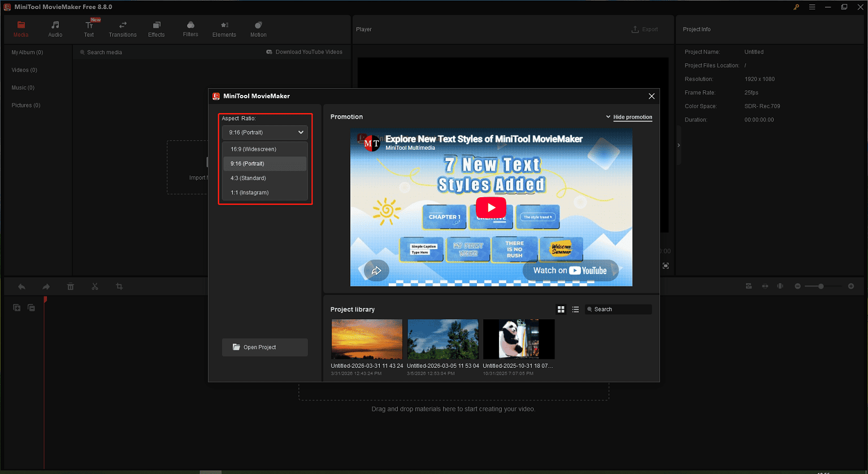The image size is (868, 474).
Task: Click the Delete trash icon
Action: [x=71, y=287]
